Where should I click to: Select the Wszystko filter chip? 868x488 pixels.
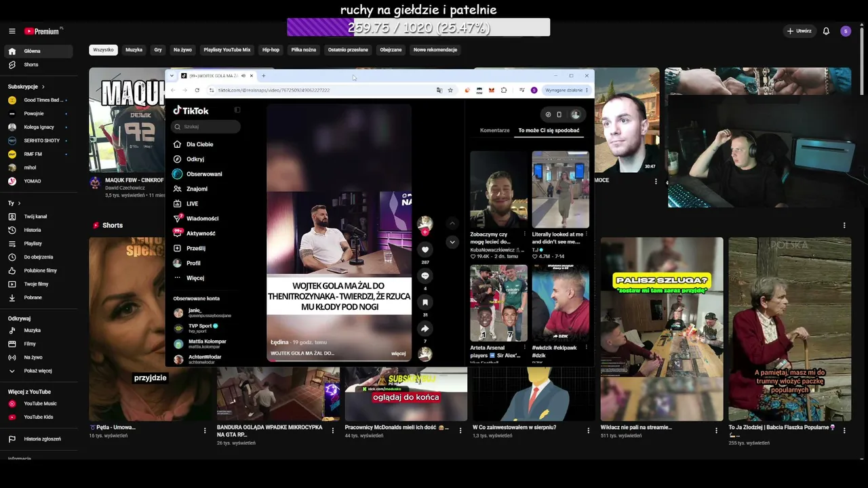pos(103,49)
